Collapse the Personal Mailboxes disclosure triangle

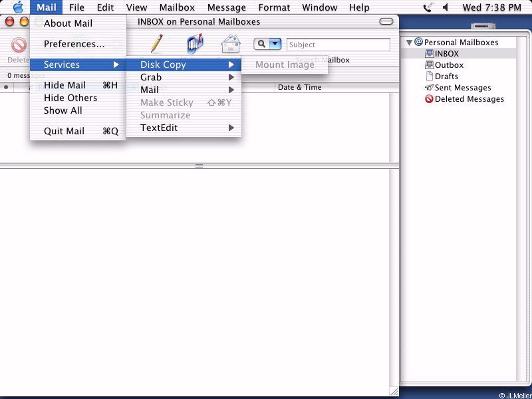[409, 43]
